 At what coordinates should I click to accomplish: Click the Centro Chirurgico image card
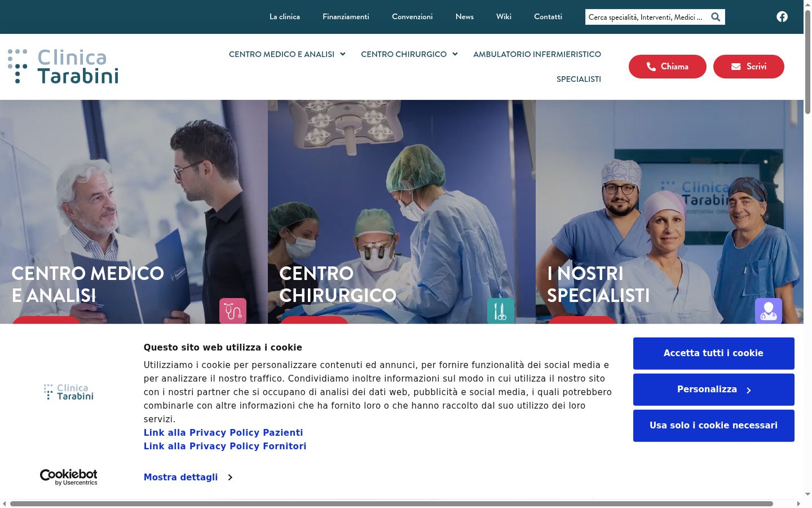tap(401, 212)
